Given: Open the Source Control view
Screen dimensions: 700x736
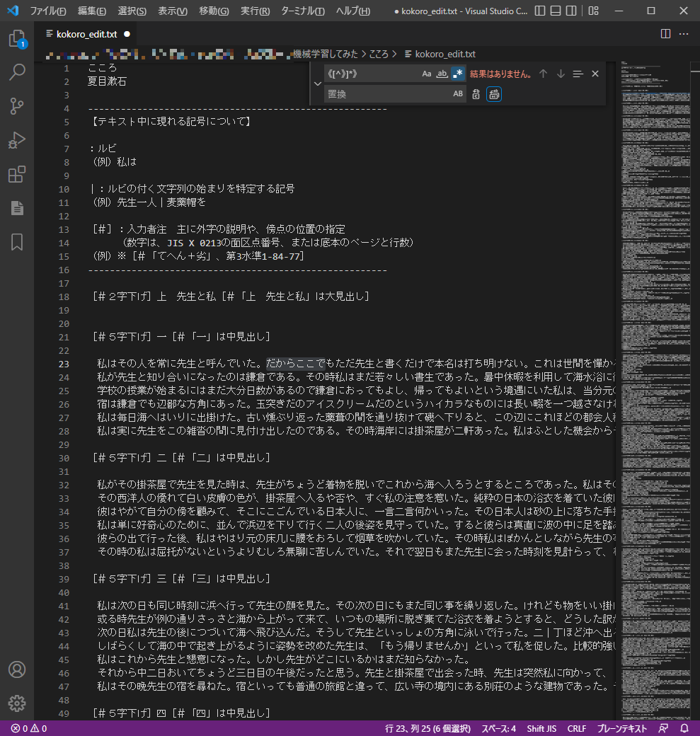Looking at the screenshot, I should pos(16,106).
